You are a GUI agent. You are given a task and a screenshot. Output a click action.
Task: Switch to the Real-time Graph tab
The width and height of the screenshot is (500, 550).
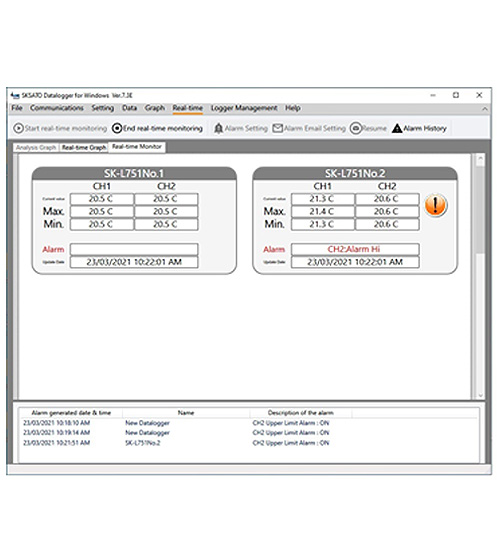click(84, 148)
